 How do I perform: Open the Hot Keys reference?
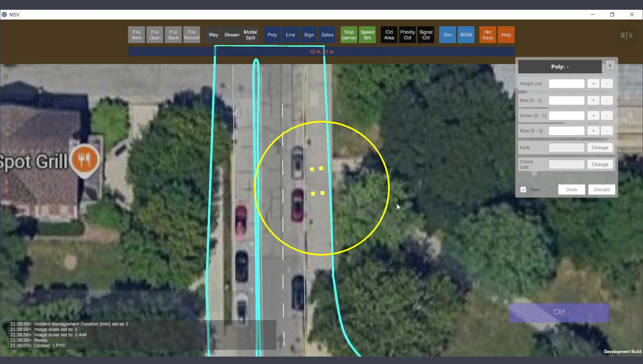pyautogui.click(x=488, y=35)
